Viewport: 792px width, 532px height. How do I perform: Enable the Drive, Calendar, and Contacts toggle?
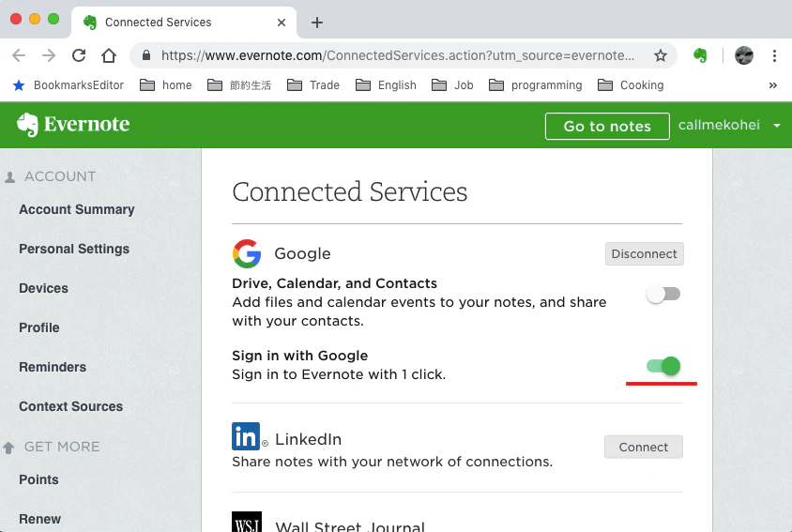[x=663, y=294]
